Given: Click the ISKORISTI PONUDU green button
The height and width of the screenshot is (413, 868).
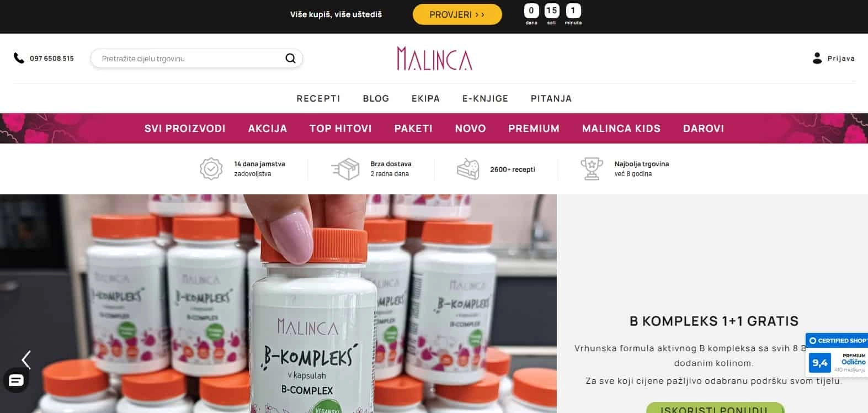Looking at the screenshot, I should click(x=715, y=408).
